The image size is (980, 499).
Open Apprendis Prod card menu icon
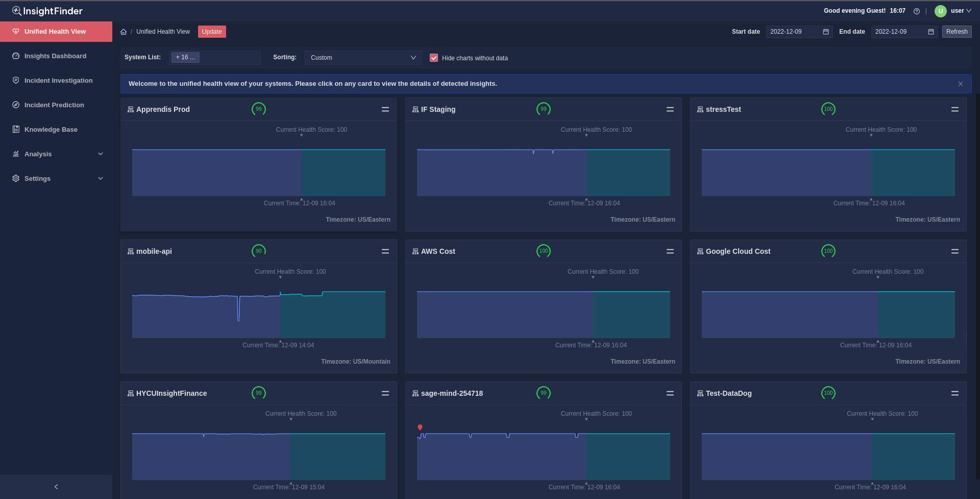click(385, 109)
